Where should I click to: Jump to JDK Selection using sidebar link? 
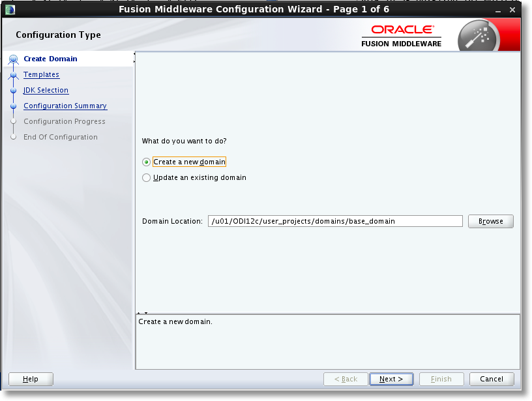point(46,90)
